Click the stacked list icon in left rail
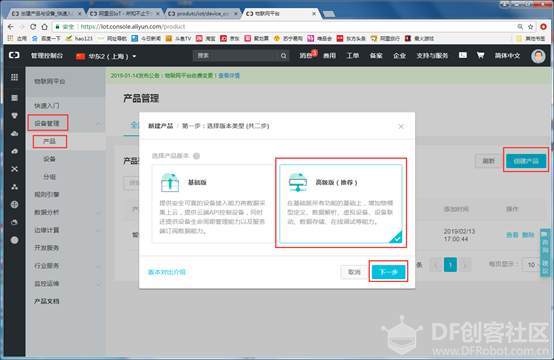 [14, 98]
